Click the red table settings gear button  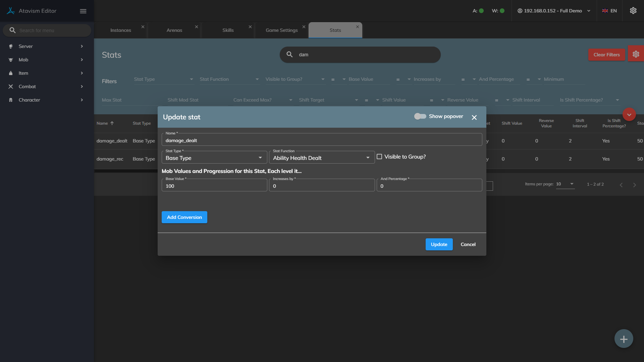tap(636, 54)
